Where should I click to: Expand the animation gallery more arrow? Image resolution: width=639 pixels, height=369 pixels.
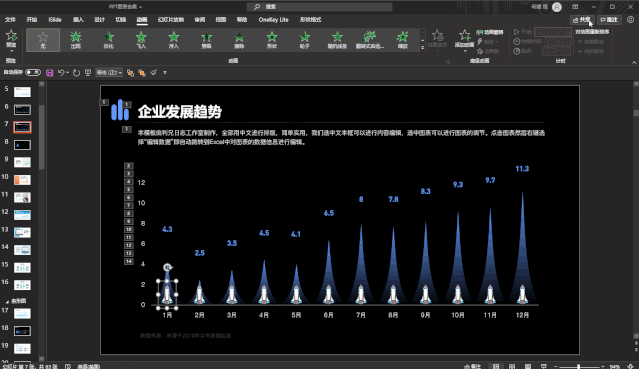point(422,48)
